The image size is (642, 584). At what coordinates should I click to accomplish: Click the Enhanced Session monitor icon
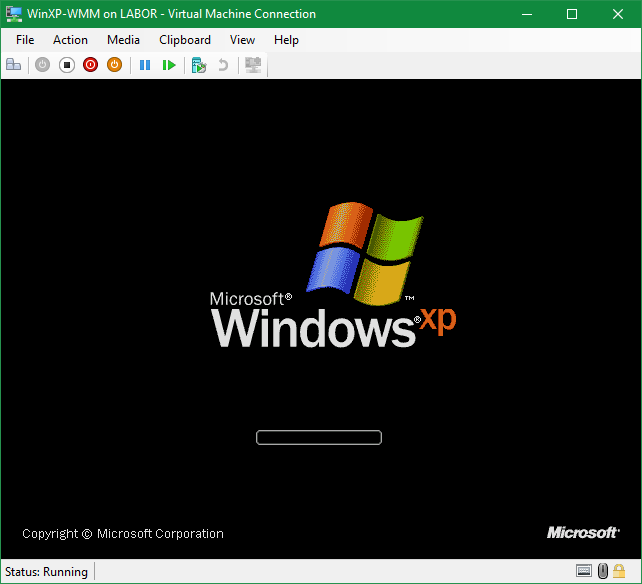[x=253, y=65]
